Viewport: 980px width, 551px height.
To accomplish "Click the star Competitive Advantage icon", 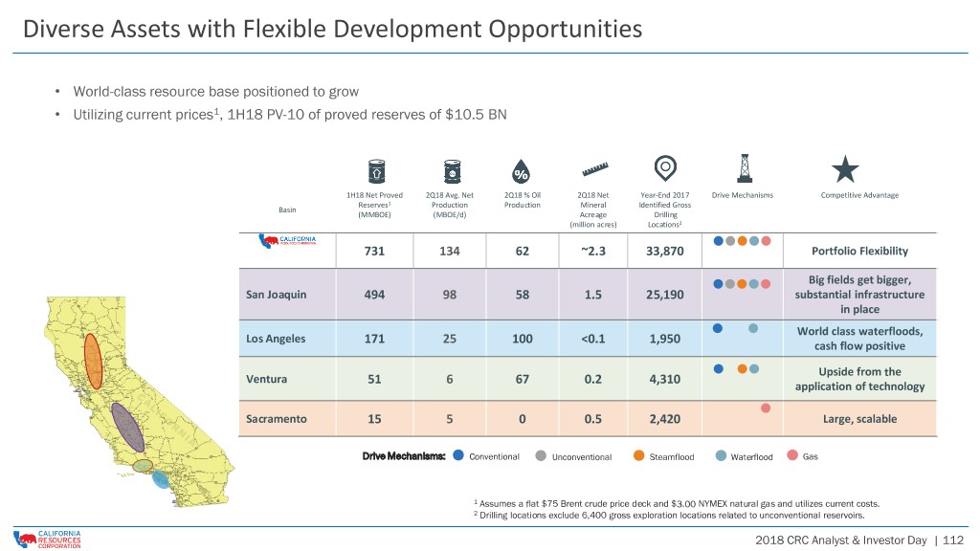I will 845,168.
